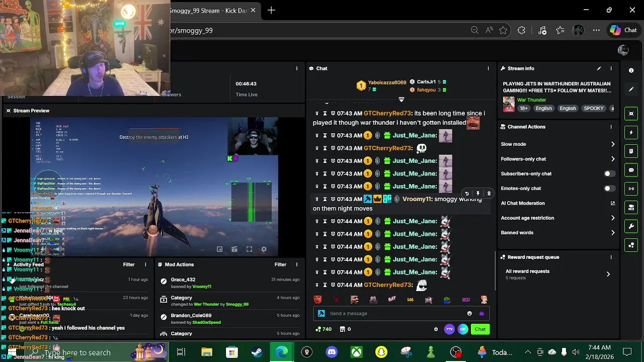Open the Activity Feed three-dot menu
The height and width of the screenshot is (362, 644).
(x=145, y=264)
